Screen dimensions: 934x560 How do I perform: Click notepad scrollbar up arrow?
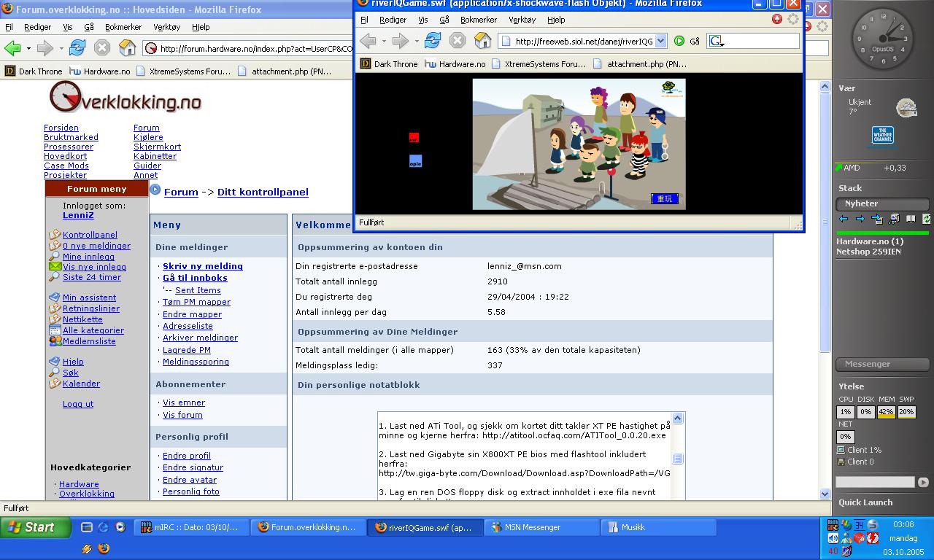point(677,418)
